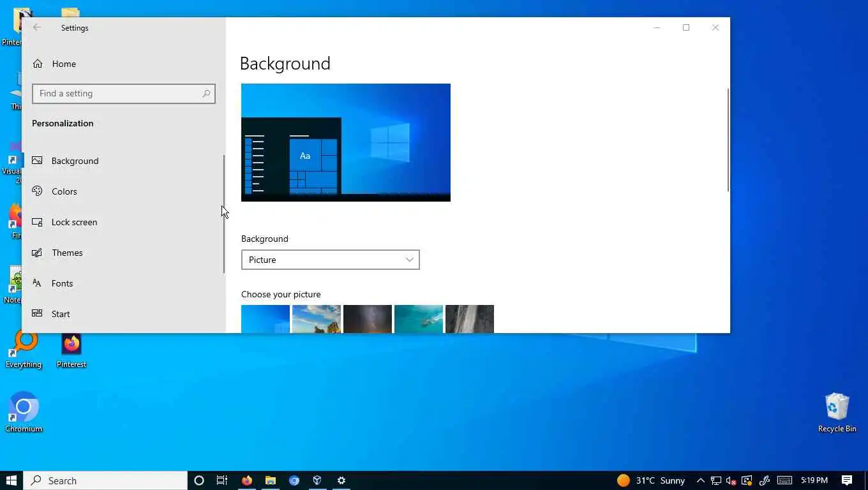Click the Background page vertical scrollbar
This screenshot has height=490, width=868.
(x=728, y=140)
